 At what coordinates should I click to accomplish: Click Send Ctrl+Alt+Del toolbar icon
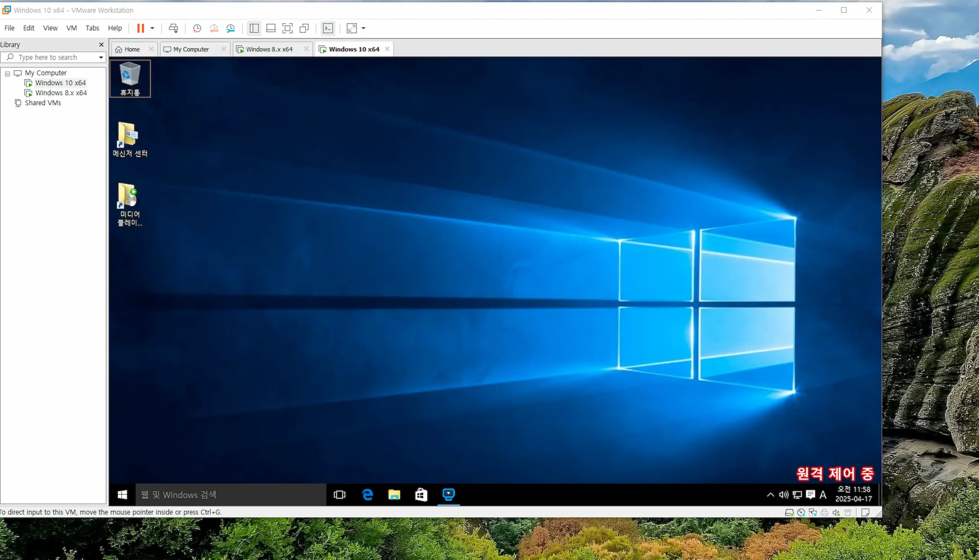coord(174,28)
